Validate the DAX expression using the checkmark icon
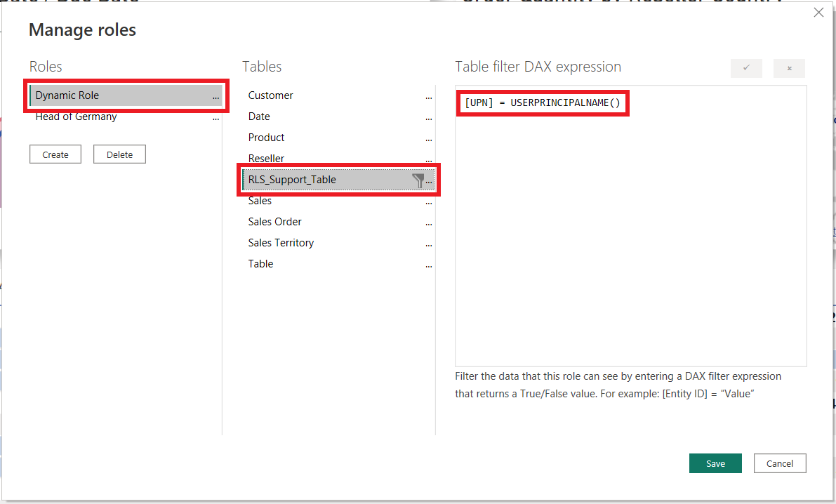Image resolution: width=836 pixels, height=504 pixels. [x=745, y=68]
